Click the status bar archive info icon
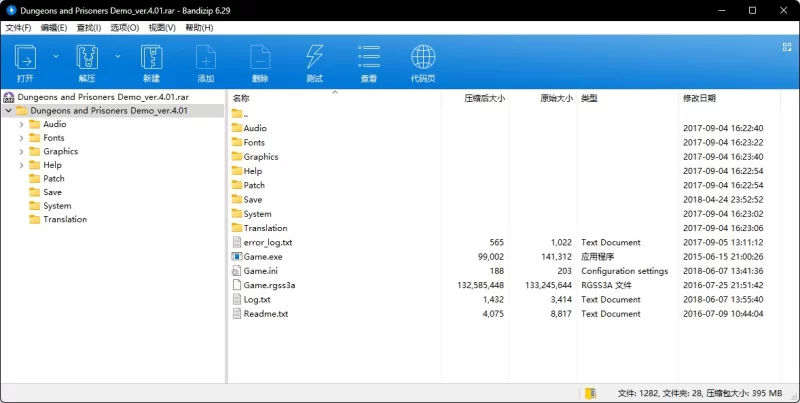The width and height of the screenshot is (800, 403). 590,393
